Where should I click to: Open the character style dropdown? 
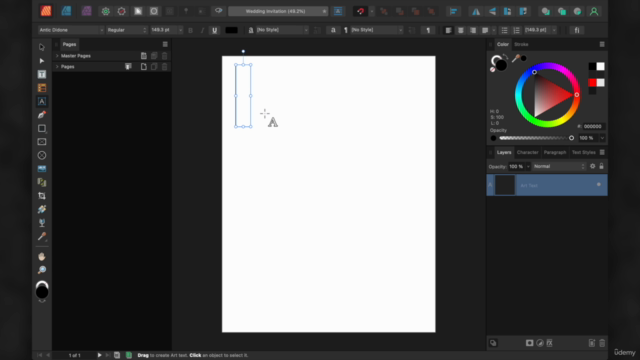click(282, 30)
